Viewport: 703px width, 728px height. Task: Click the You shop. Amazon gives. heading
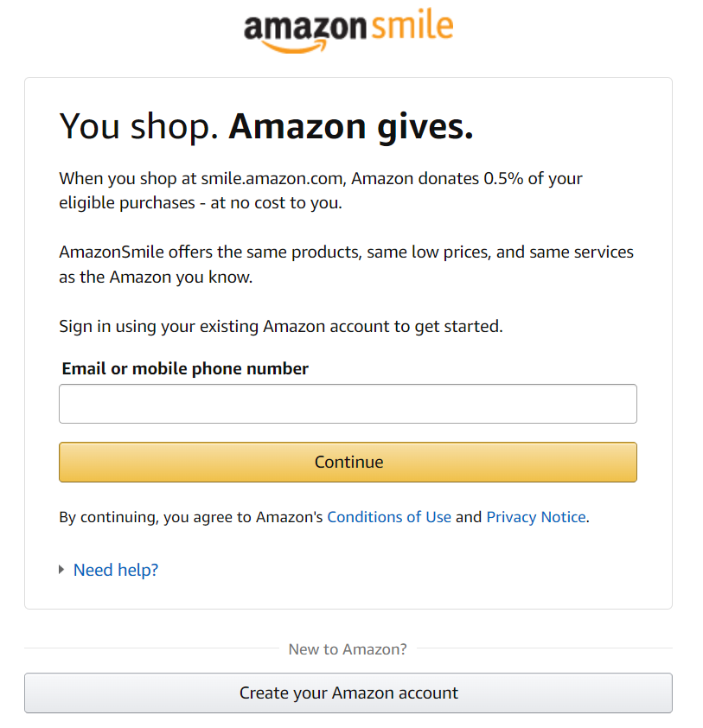click(x=266, y=126)
